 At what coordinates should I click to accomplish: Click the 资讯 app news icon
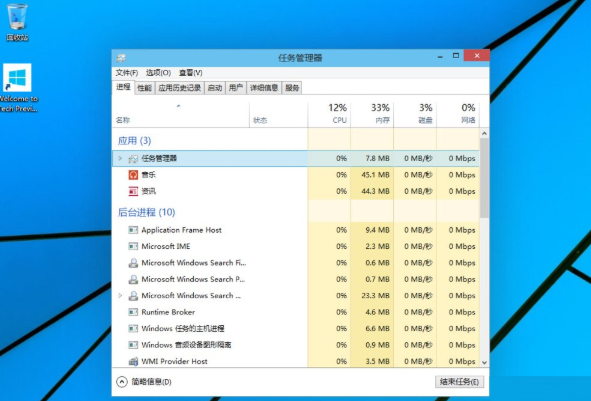tap(133, 191)
